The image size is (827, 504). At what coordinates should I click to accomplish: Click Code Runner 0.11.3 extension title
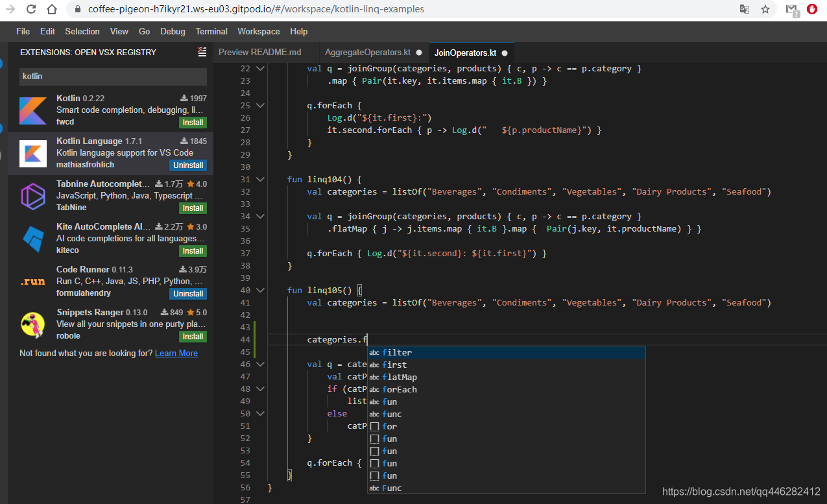(x=95, y=269)
